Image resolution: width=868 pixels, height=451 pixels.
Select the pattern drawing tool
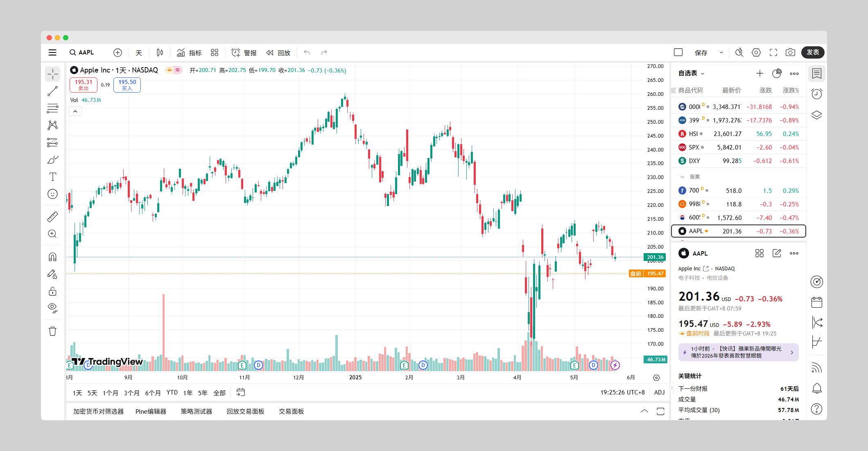[53, 125]
